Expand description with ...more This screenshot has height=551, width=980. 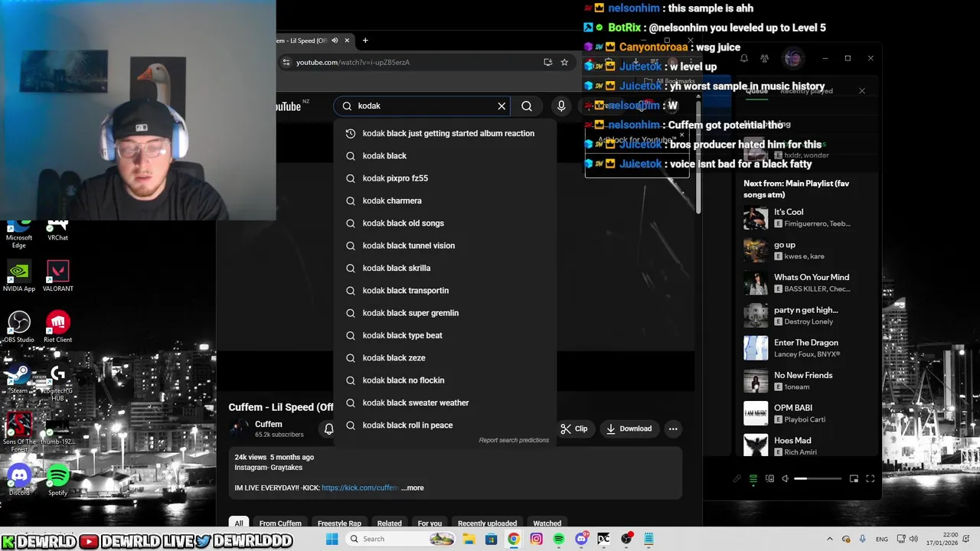tap(412, 487)
